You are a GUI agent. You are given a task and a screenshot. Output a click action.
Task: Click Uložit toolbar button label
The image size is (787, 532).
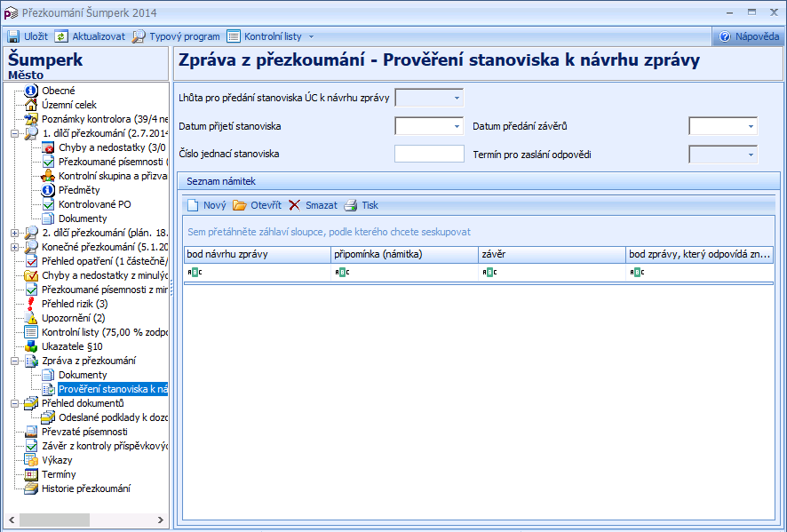(x=36, y=36)
